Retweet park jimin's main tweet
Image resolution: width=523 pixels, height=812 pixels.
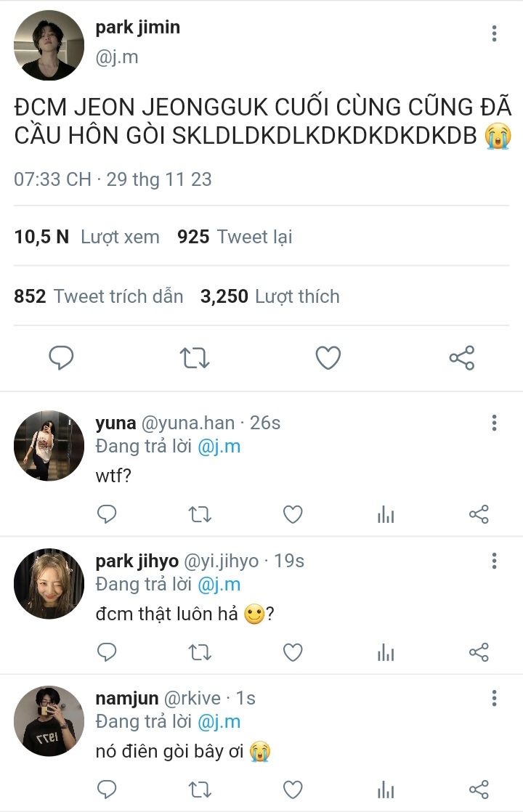tap(195, 357)
